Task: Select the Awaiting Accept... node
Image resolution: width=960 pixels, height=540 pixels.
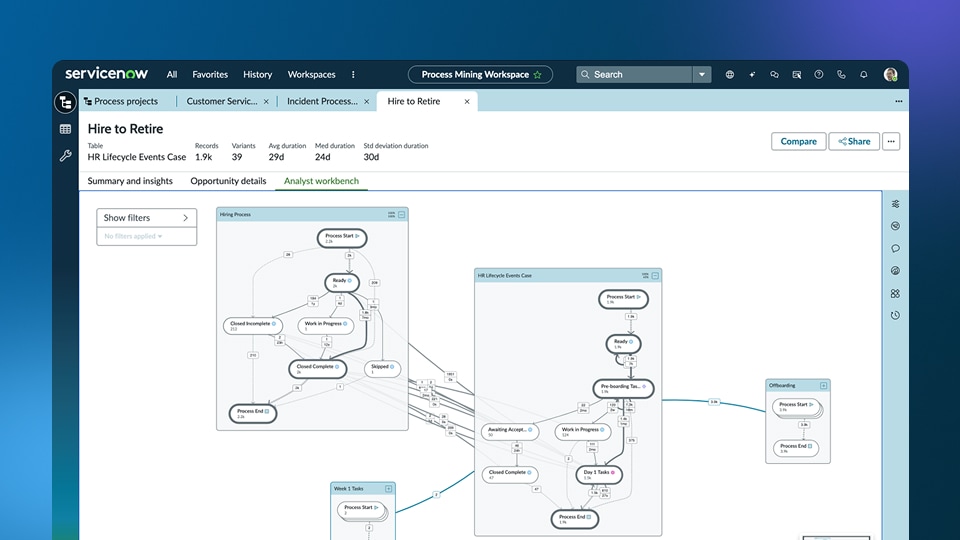Action: point(510,432)
